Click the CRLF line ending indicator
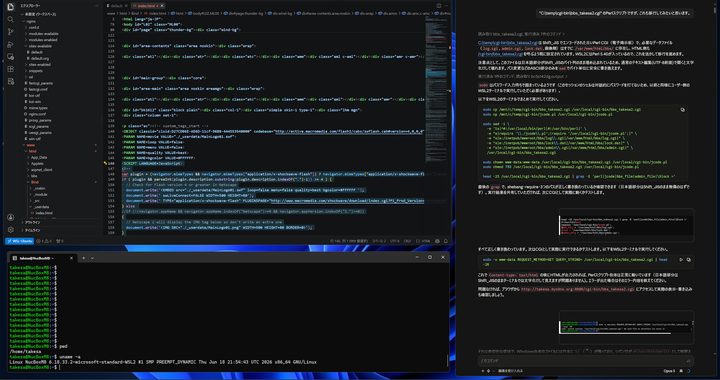 pos(408,241)
